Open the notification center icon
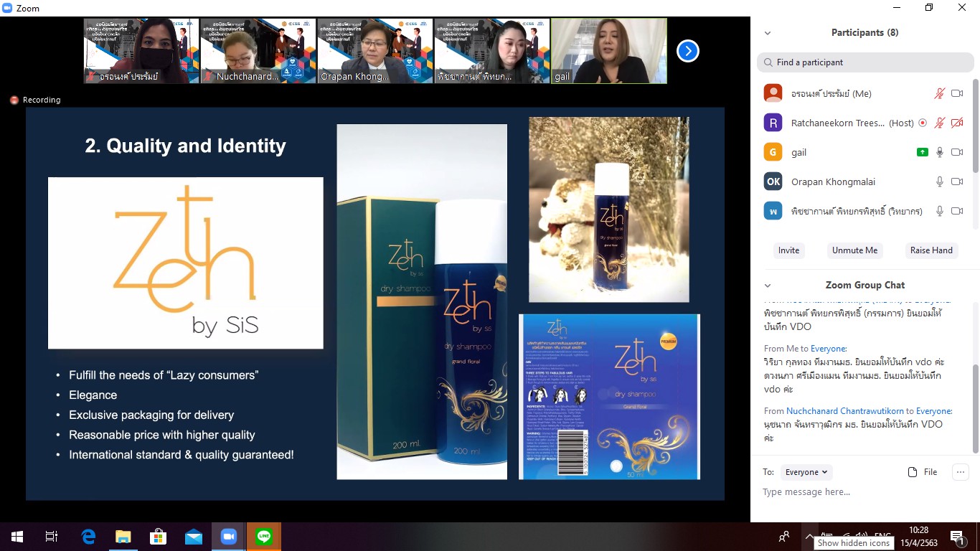The height and width of the screenshot is (551, 980). point(957,537)
